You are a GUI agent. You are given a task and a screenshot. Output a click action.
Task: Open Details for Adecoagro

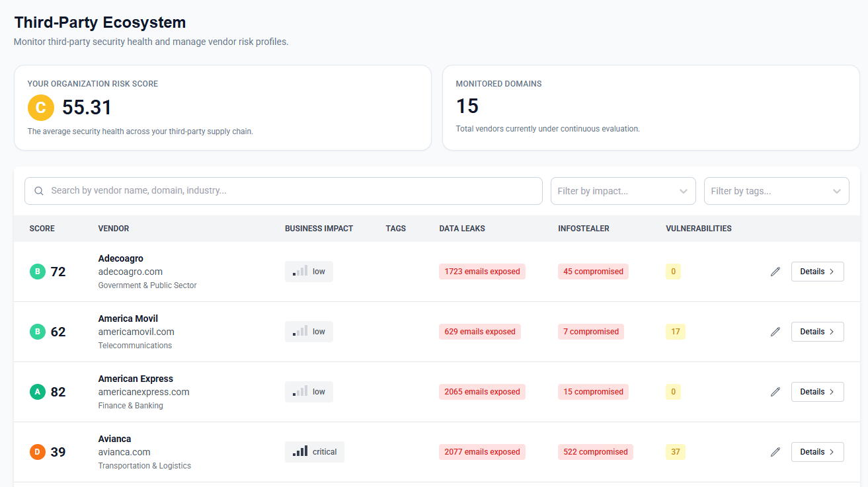point(817,272)
